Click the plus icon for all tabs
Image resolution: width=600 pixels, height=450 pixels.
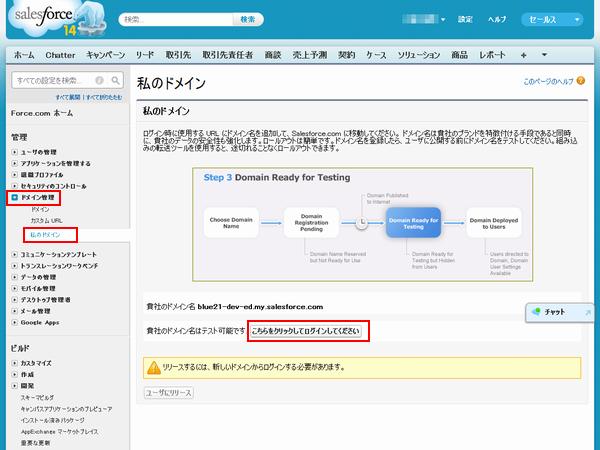click(x=523, y=55)
